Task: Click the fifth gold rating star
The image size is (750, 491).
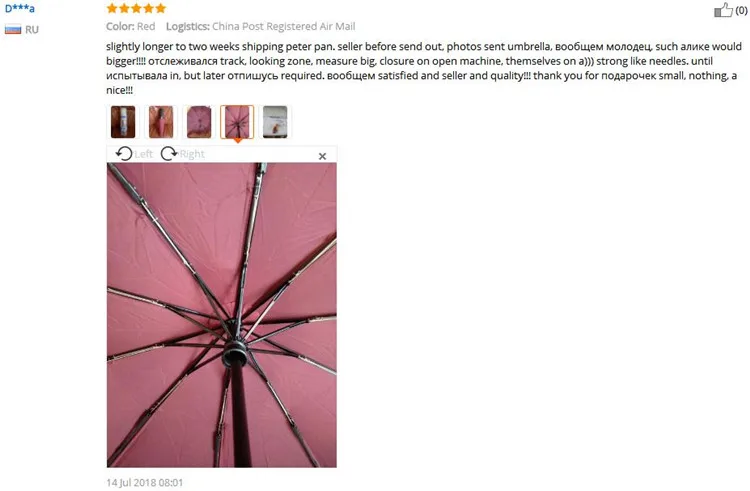Action: click(x=161, y=8)
